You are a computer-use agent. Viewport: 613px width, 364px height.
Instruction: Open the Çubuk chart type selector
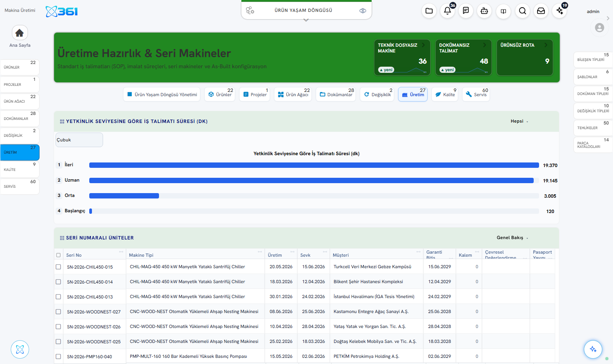tap(79, 140)
